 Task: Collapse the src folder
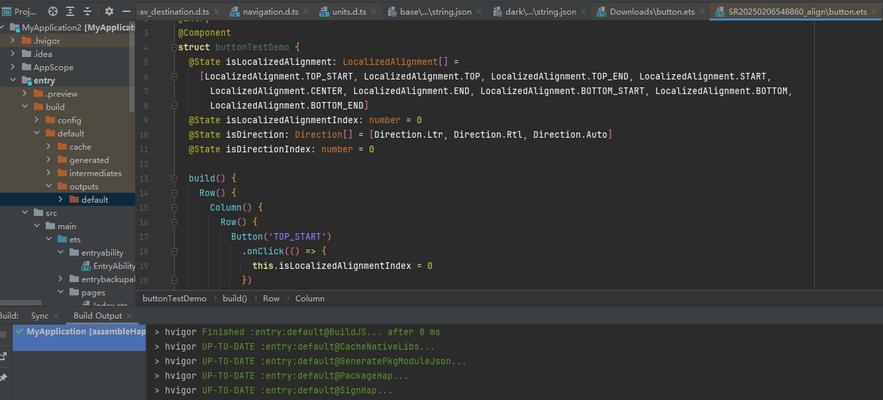pos(25,213)
